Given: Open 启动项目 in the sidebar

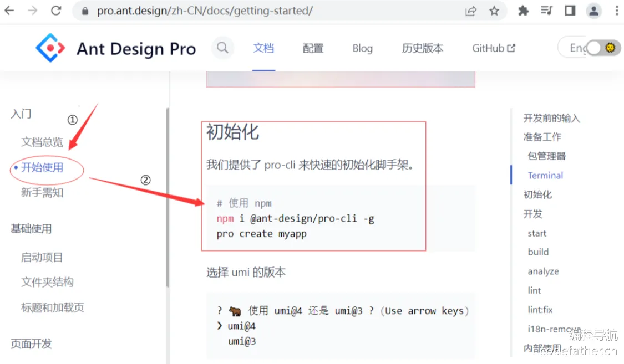Looking at the screenshot, I should coord(42,257).
